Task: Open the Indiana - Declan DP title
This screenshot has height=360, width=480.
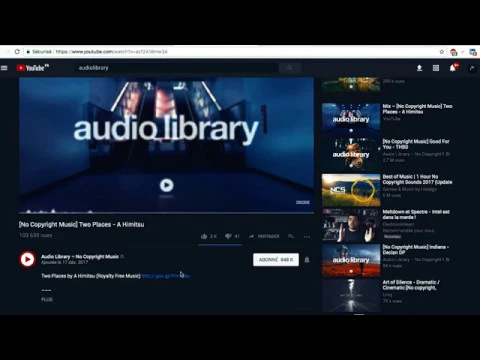Action: [x=416, y=250]
